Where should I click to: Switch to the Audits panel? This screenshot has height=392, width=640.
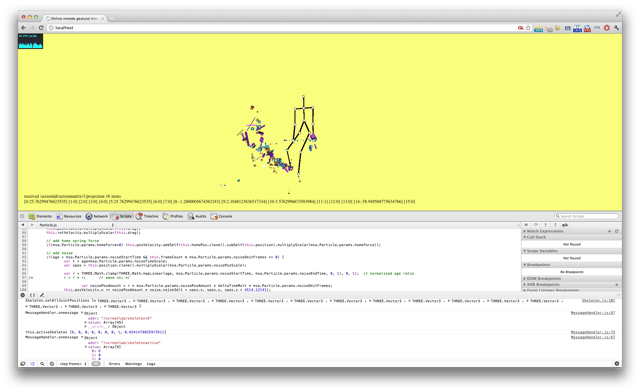[x=197, y=216]
